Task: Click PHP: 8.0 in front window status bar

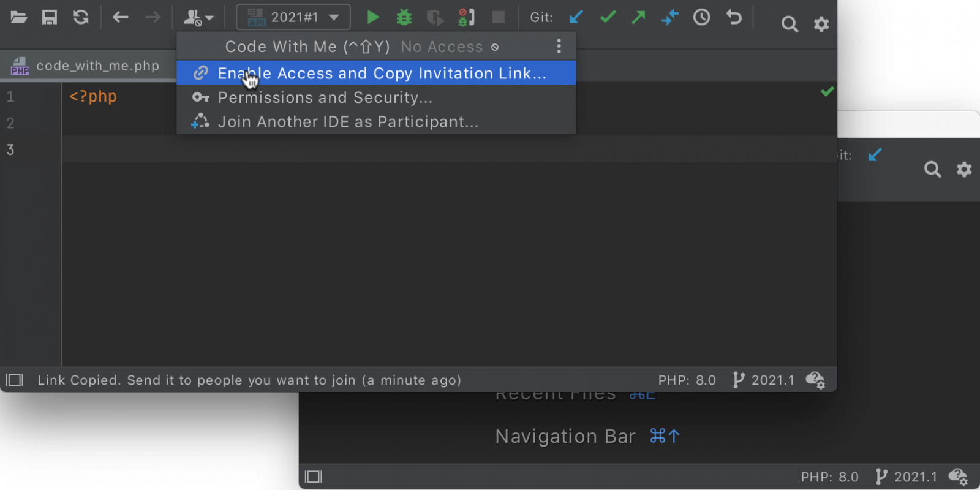Action: tap(687, 380)
